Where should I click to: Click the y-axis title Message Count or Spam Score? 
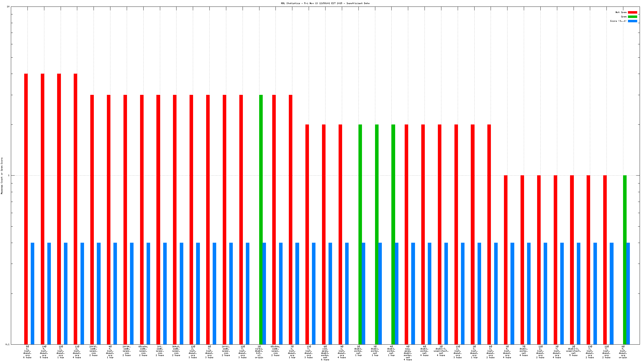click(2, 176)
